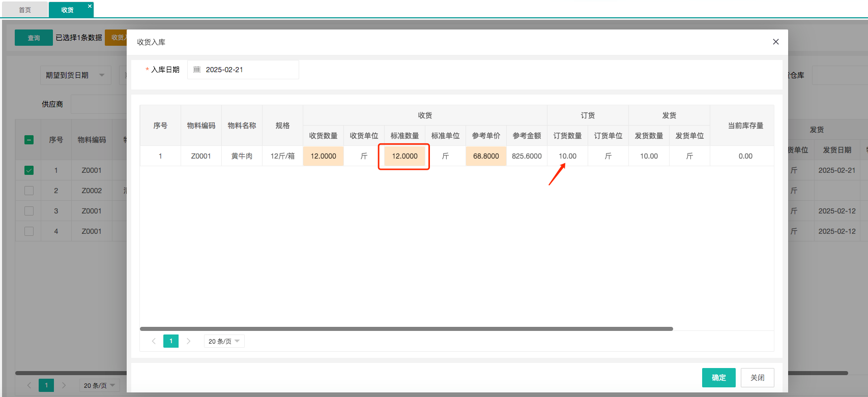Click the 关闭 button
The image size is (868, 397).
(757, 378)
